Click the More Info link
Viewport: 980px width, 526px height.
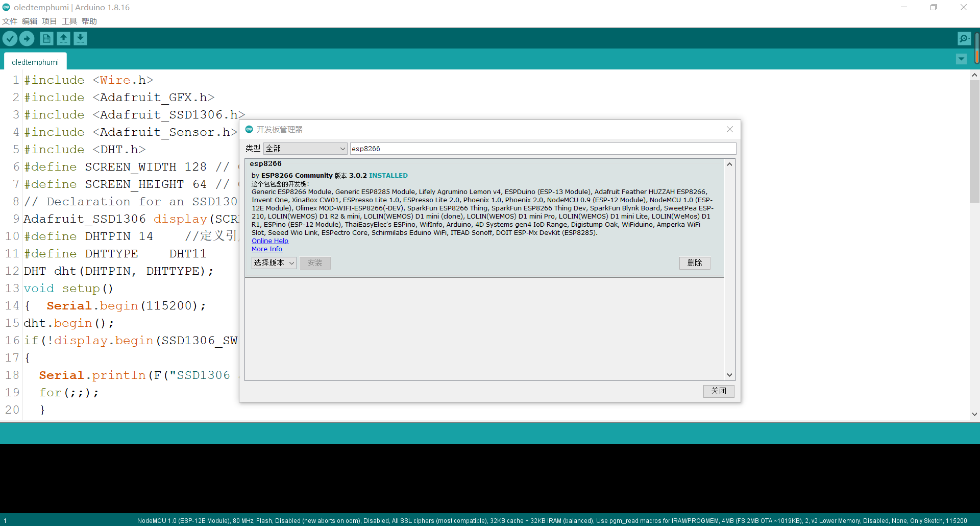tap(266, 249)
